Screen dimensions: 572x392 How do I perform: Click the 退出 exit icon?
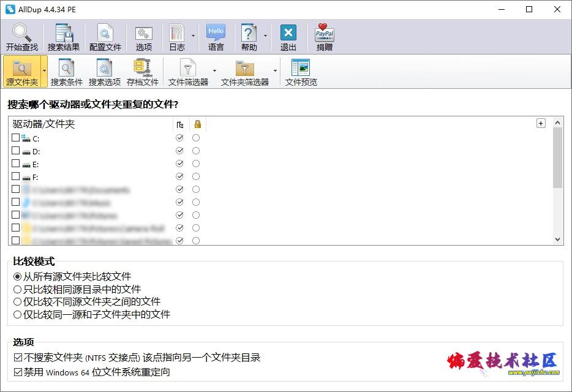coord(288,33)
